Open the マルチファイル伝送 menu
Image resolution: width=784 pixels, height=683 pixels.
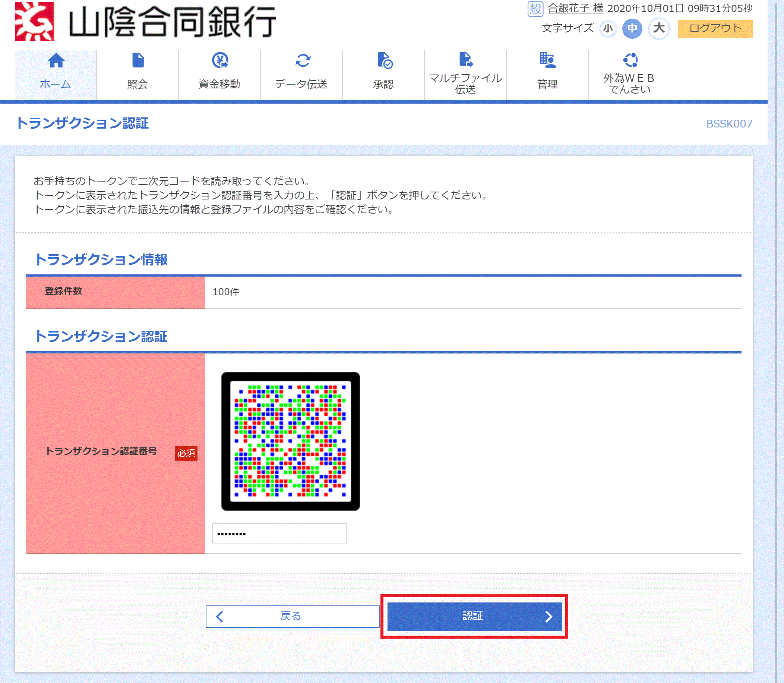(x=465, y=75)
